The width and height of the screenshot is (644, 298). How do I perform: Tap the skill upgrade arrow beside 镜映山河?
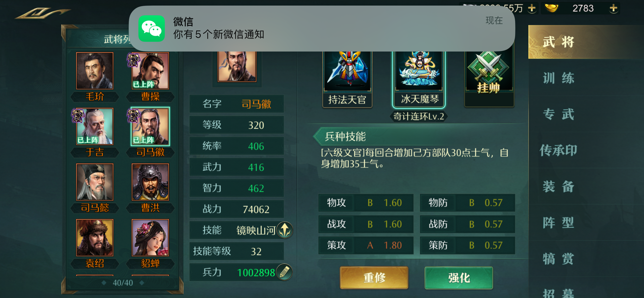284,230
